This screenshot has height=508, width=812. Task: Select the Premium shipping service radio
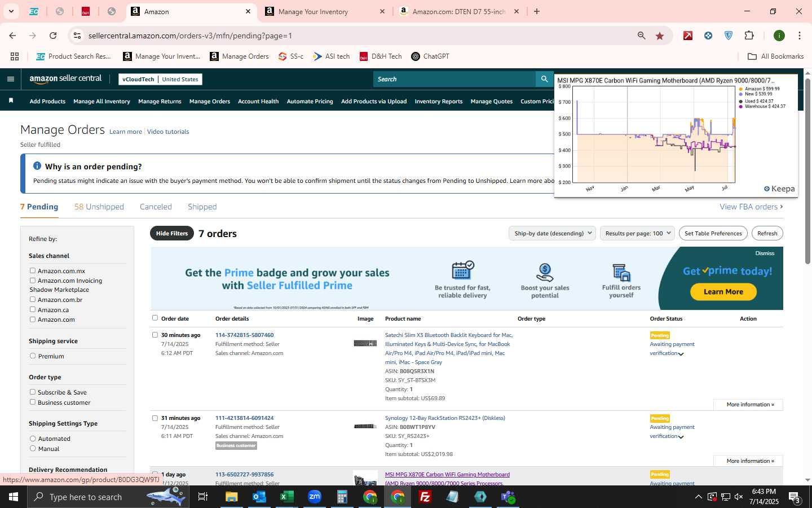33,356
